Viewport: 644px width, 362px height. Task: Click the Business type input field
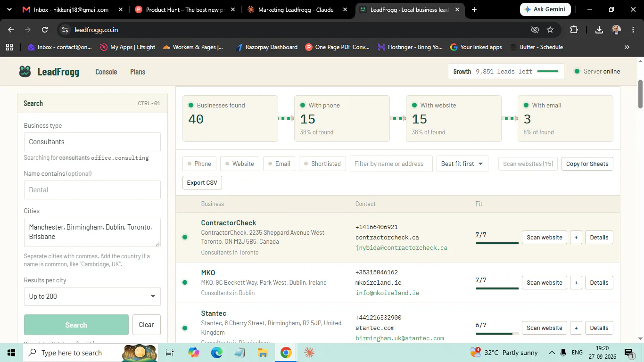(x=92, y=142)
